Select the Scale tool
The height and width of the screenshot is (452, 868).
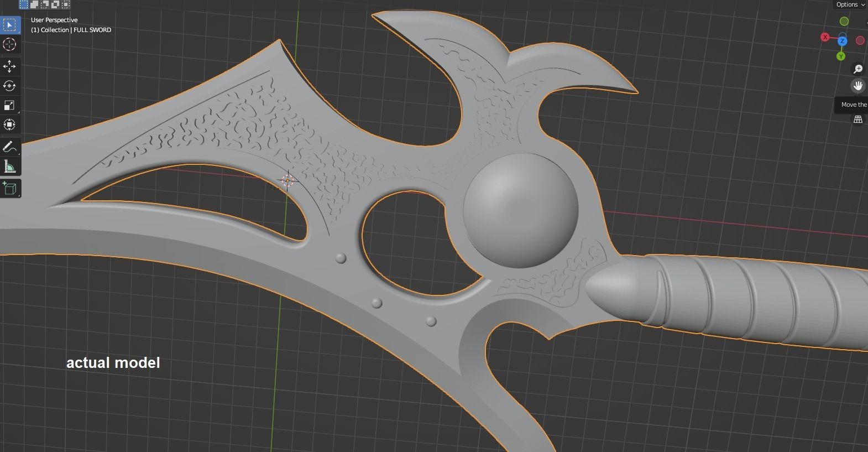tap(9, 105)
